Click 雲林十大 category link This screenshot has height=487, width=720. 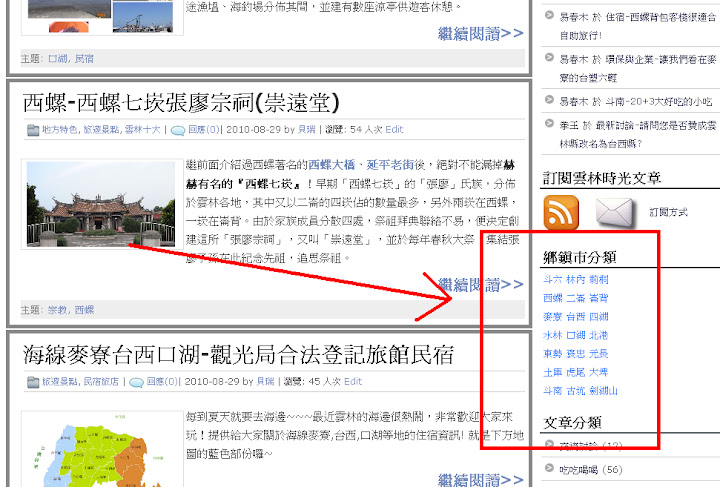point(142,129)
